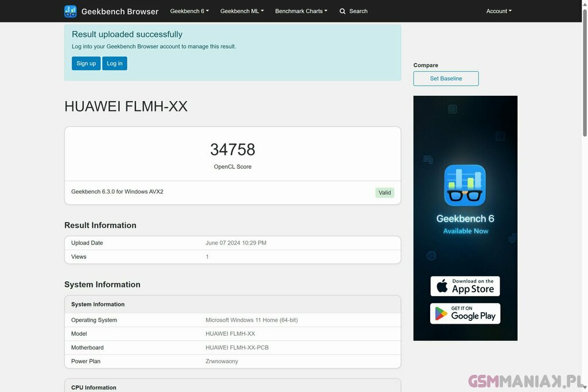Open the Geekbench 6 dropdown menu
This screenshot has height=392, width=588.
coord(189,11)
